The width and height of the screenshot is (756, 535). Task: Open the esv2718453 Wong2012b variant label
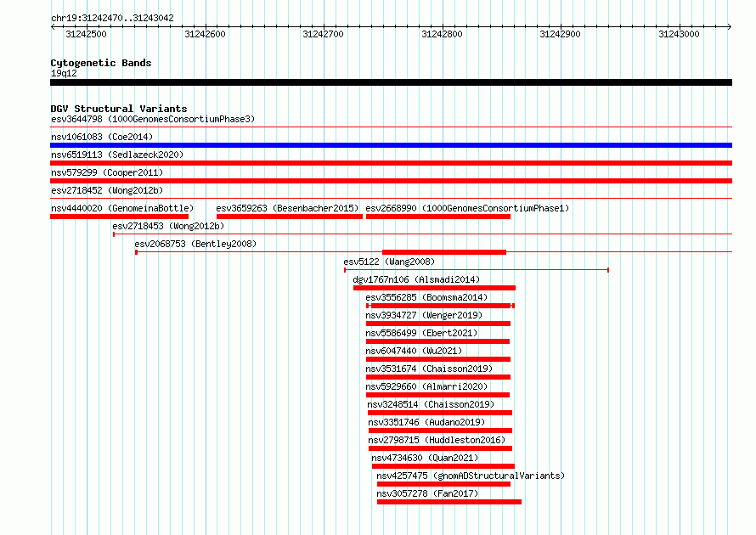pos(168,226)
